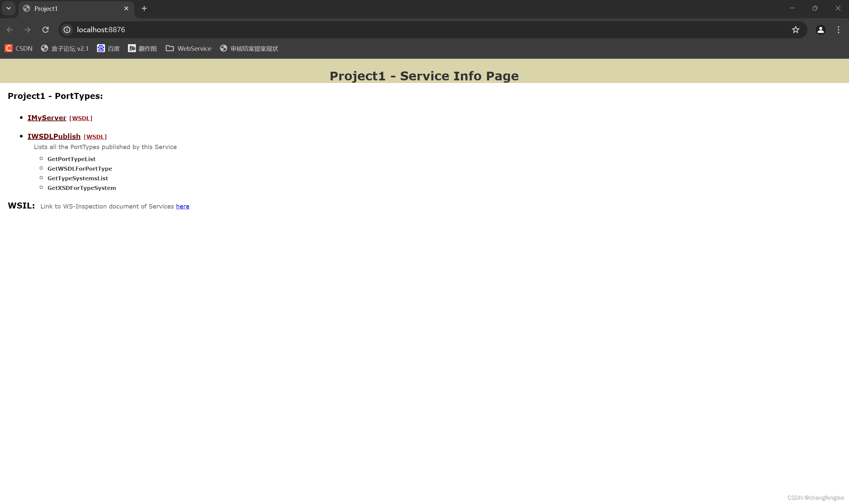
Task: Open a new tab with plus button
Action: click(144, 9)
